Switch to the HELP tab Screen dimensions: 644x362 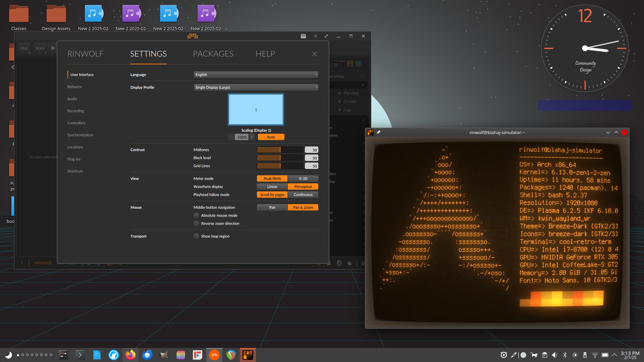[x=265, y=54]
